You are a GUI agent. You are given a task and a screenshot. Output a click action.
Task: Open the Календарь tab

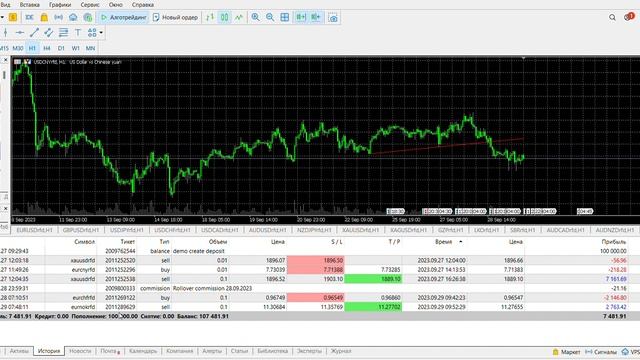tap(143, 351)
